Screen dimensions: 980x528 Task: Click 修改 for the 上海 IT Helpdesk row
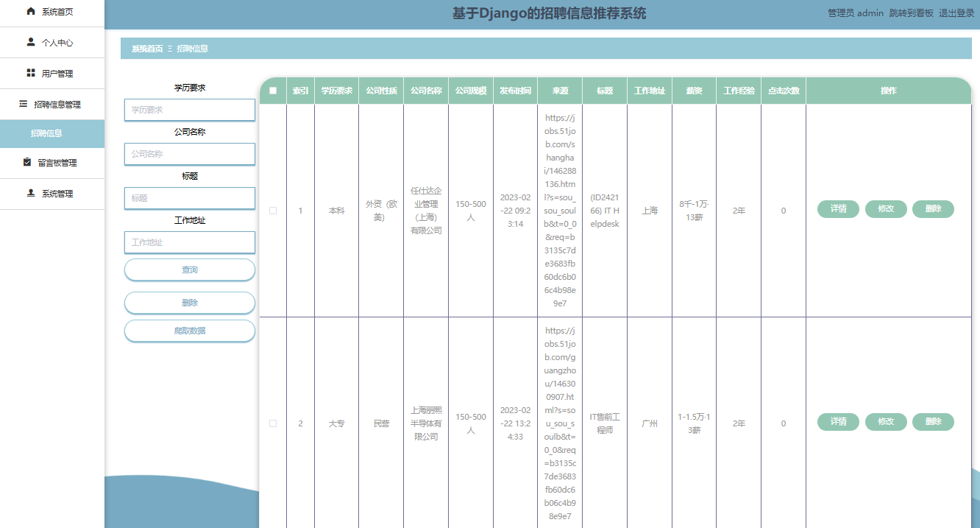[x=886, y=209]
